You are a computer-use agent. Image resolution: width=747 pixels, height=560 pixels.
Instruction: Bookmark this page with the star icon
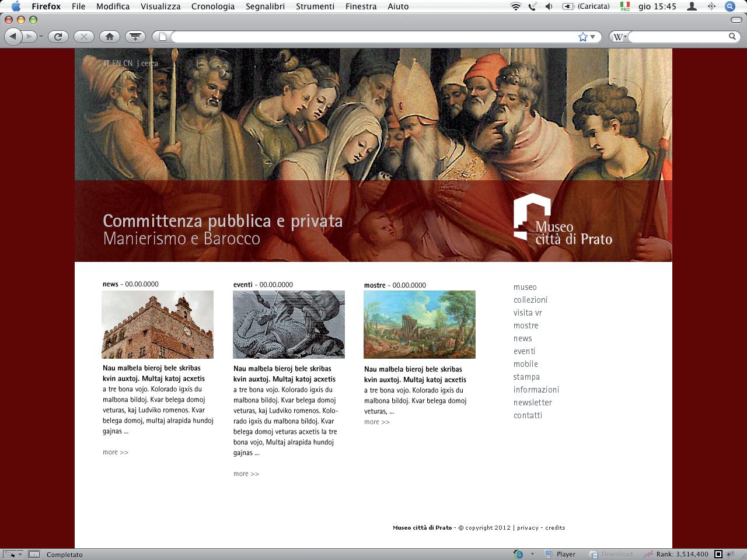coord(582,37)
